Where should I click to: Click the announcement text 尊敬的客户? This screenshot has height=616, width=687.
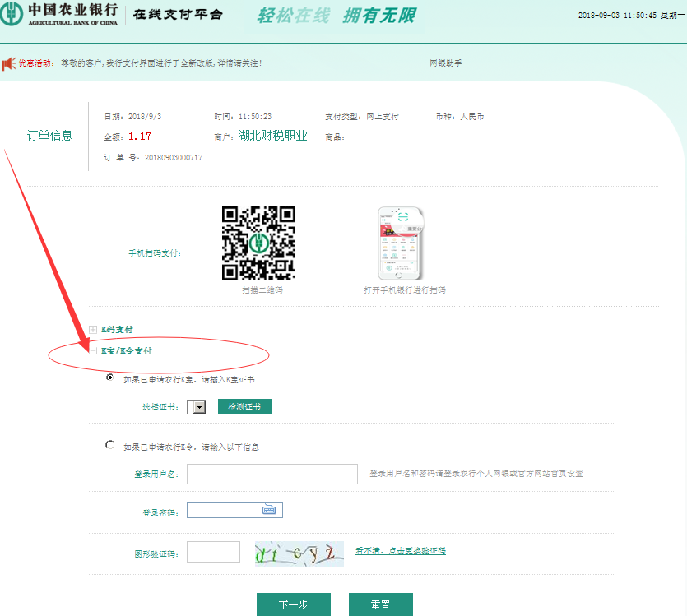(161, 63)
